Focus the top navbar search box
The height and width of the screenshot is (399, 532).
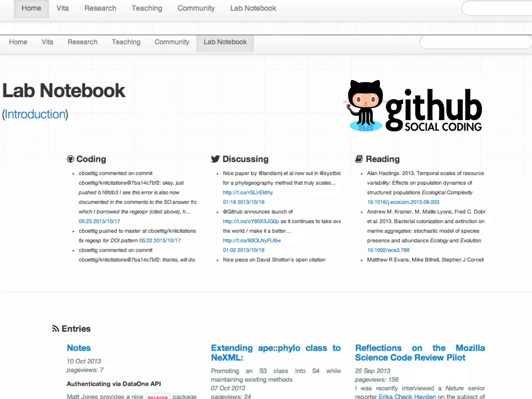(496, 8)
